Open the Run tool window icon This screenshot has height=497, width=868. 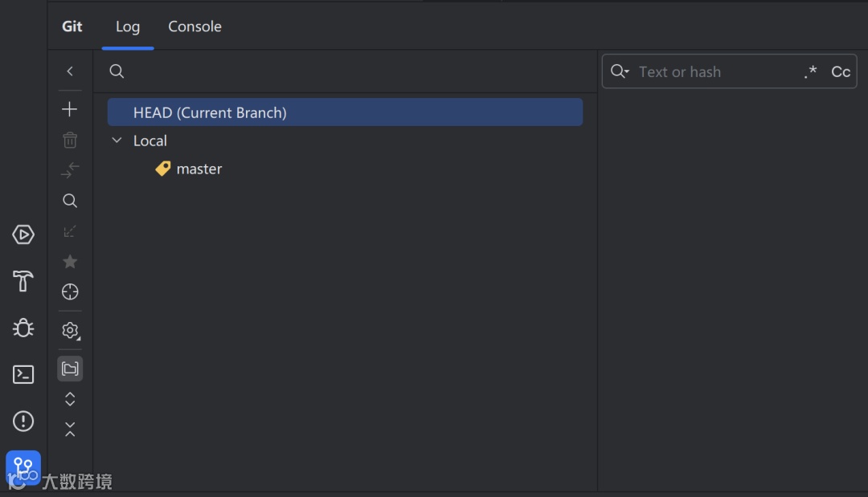pyautogui.click(x=23, y=234)
